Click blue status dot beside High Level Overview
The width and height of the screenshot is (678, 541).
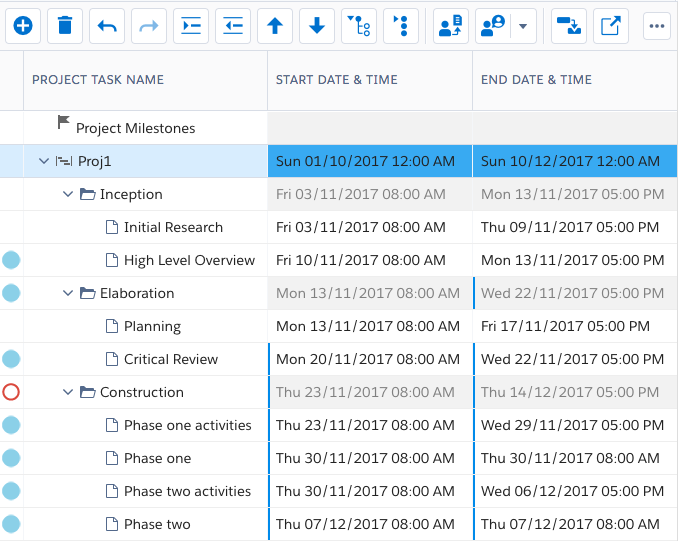click(x=11, y=260)
